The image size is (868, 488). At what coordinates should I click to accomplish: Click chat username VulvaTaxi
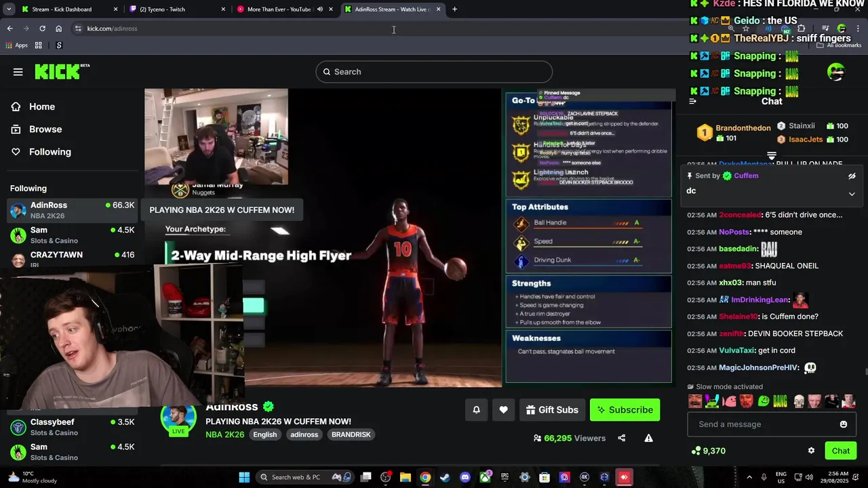coord(736,350)
